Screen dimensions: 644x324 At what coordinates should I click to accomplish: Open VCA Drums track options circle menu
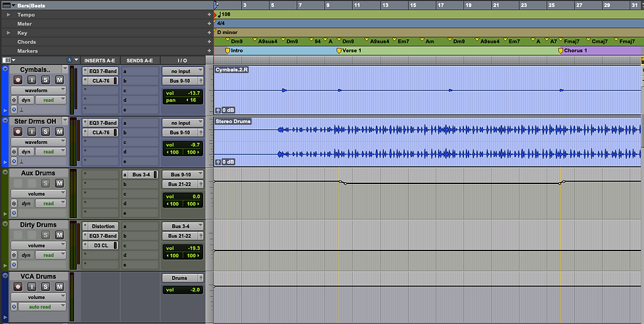[x=5, y=275]
